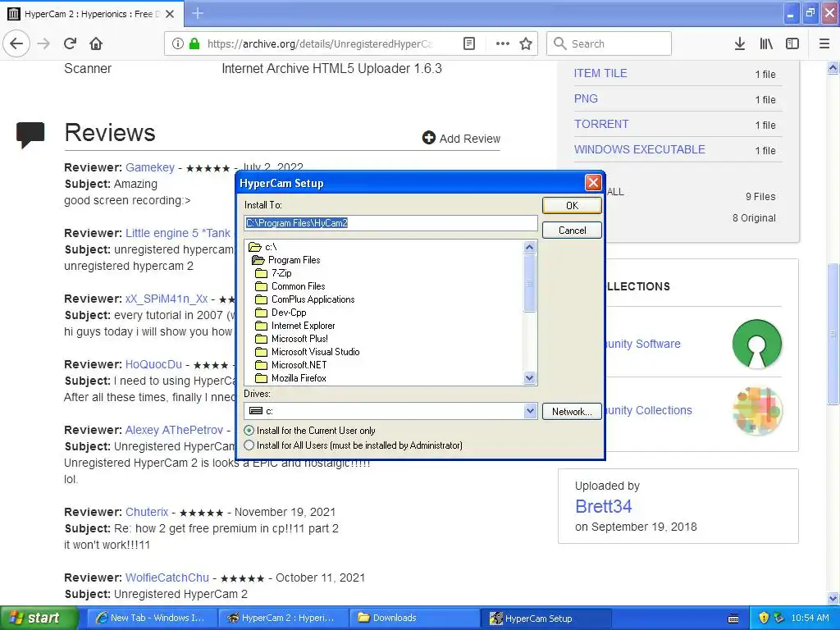Select the Microsoft.NET folder

[291, 365]
